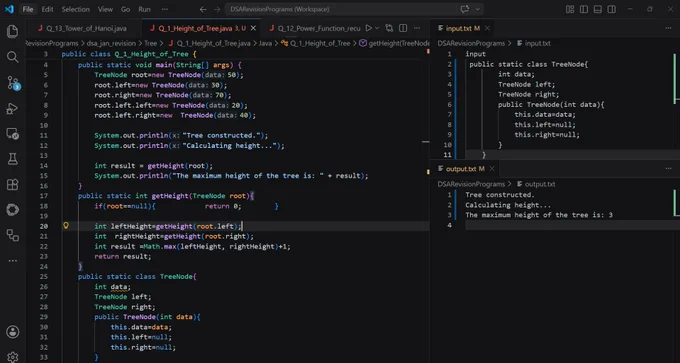Click 'Tree constructed.' in output.txt
The image size is (680, 363).
tap(500, 195)
